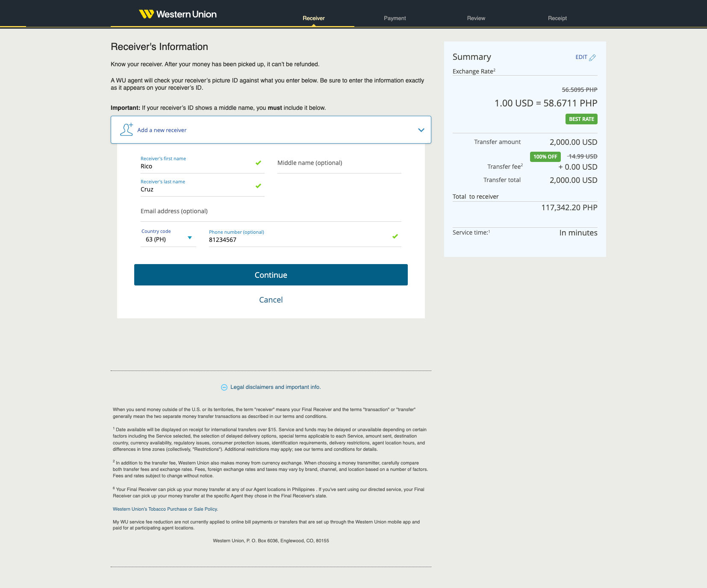Click the green checkmark next to first name

pos(258,163)
